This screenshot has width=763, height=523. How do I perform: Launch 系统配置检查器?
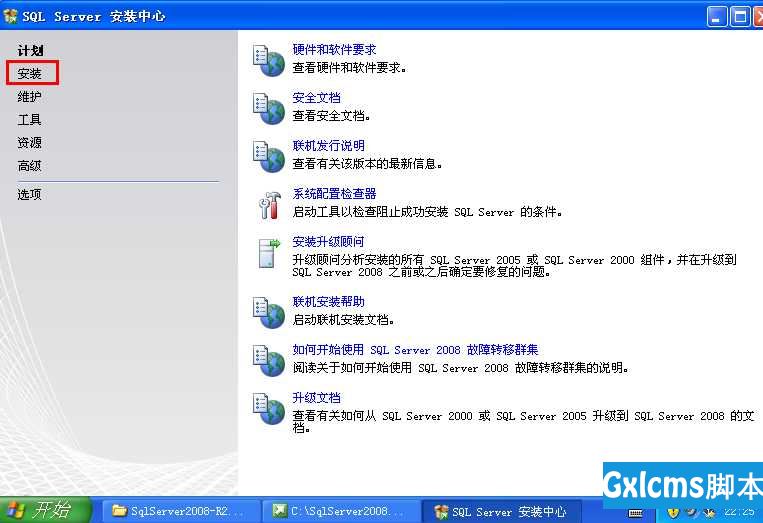[x=334, y=194]
